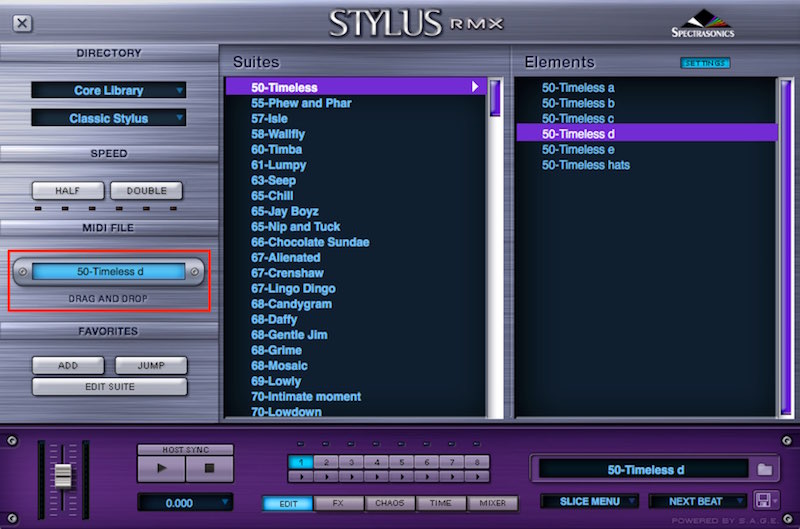
Task: Click the DOUBLE speed button
Action: pos(146,191)
